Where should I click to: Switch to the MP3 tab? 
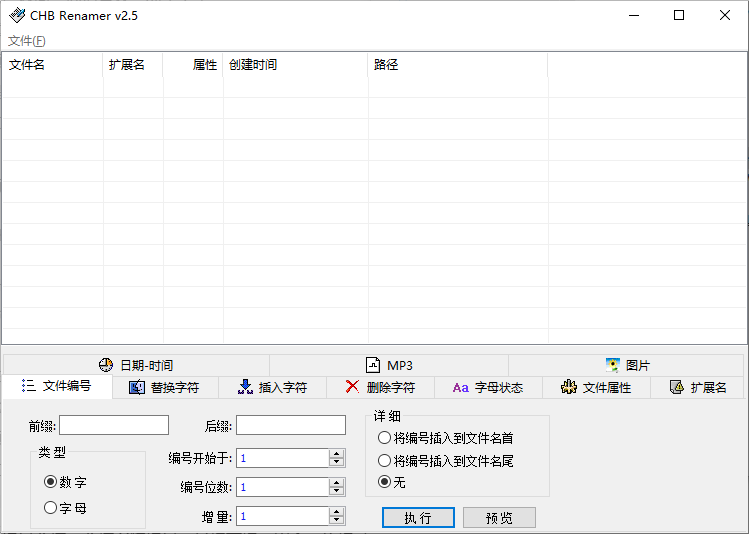[x=389, y=365]
